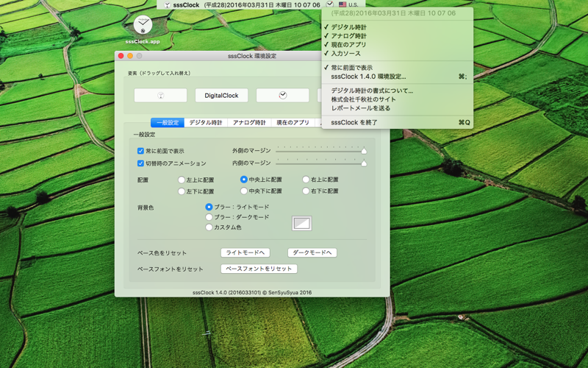Click the 外側のマージン slider thumb

point(364,151)
